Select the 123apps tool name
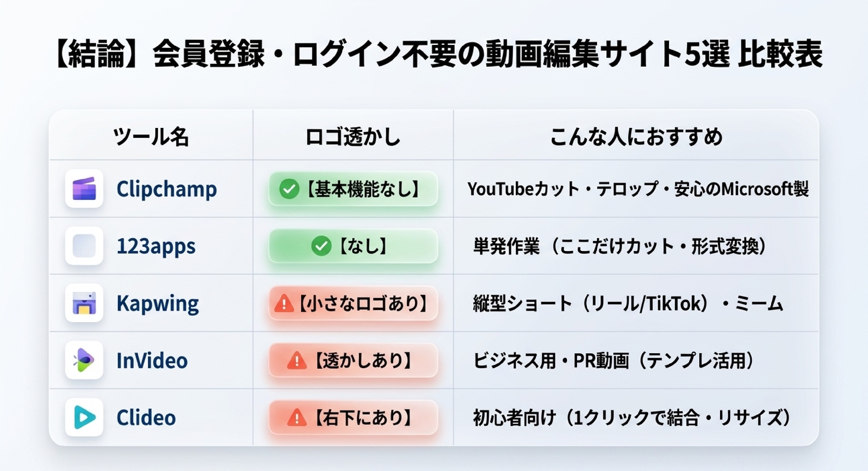Image resolution: width=868 pixels, height=471 pixels. tap(156, 247)
